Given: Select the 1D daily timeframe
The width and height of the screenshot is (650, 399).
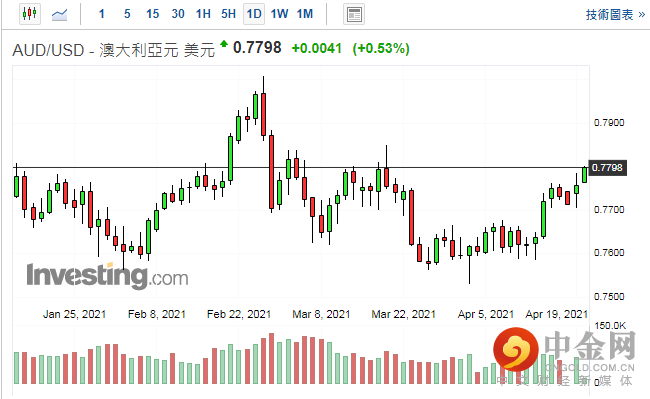Looking at the screenshot, I should 254,14.
